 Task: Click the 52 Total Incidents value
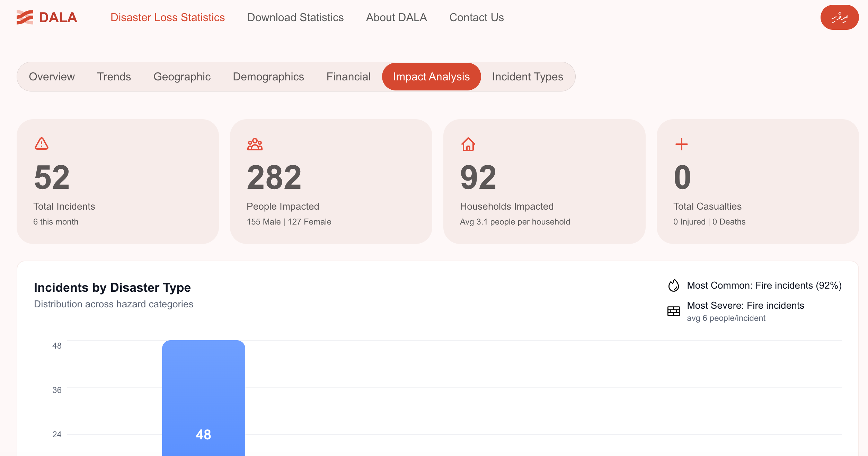(52, 177)
